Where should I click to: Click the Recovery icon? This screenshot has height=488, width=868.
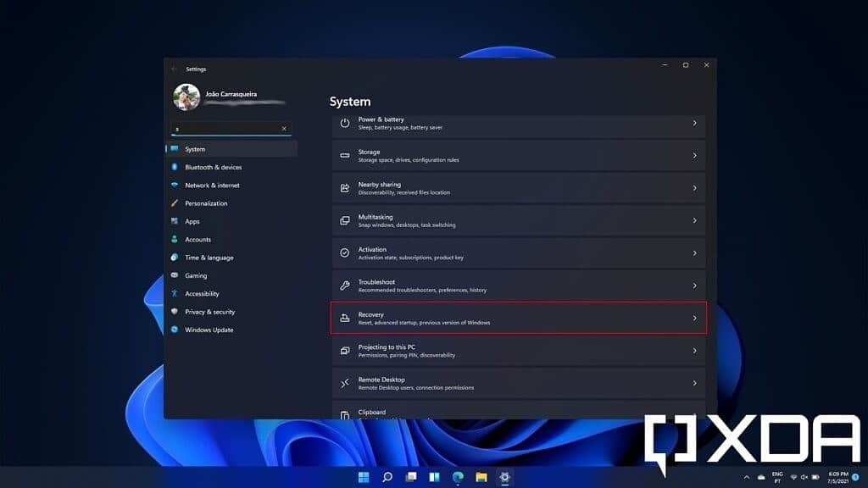345,319
